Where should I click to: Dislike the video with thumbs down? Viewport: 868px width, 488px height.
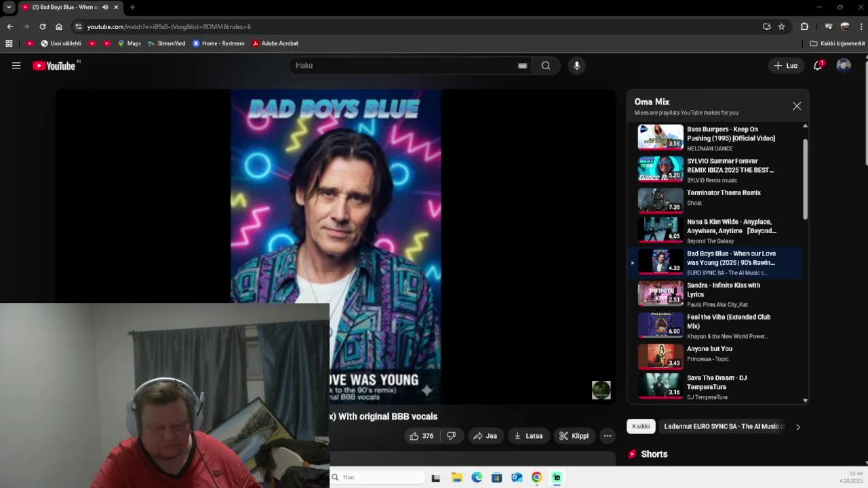point(451,436)
